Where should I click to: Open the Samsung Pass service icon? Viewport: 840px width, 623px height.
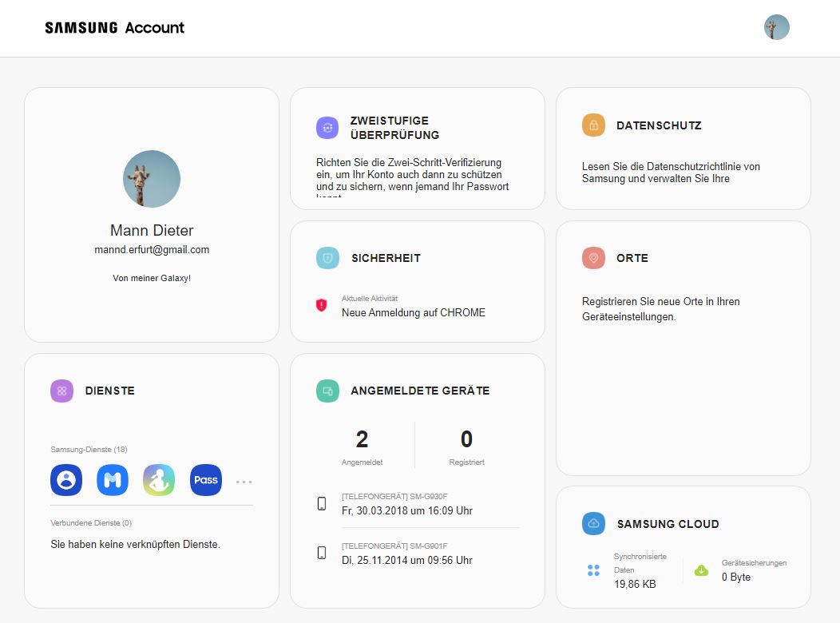coord(206,480)
